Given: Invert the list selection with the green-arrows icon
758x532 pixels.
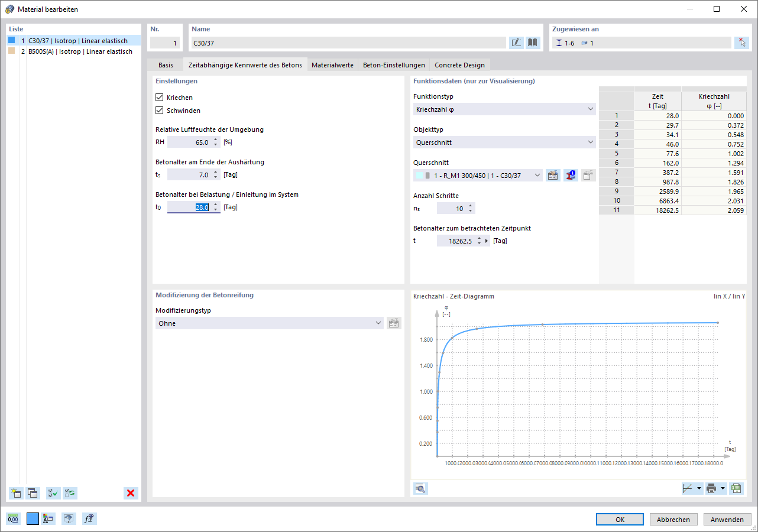Looking at the screenshot, I should tap(70, 493).
